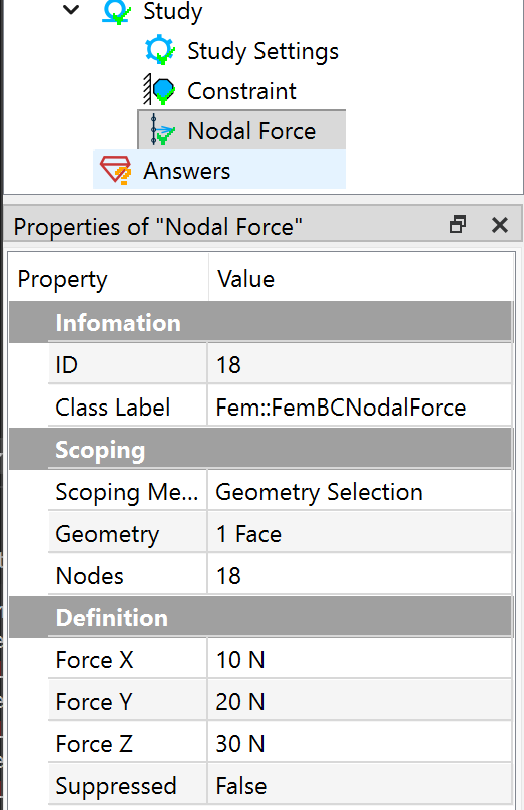Click the Nodal Force arrow icon

point(161,130)
